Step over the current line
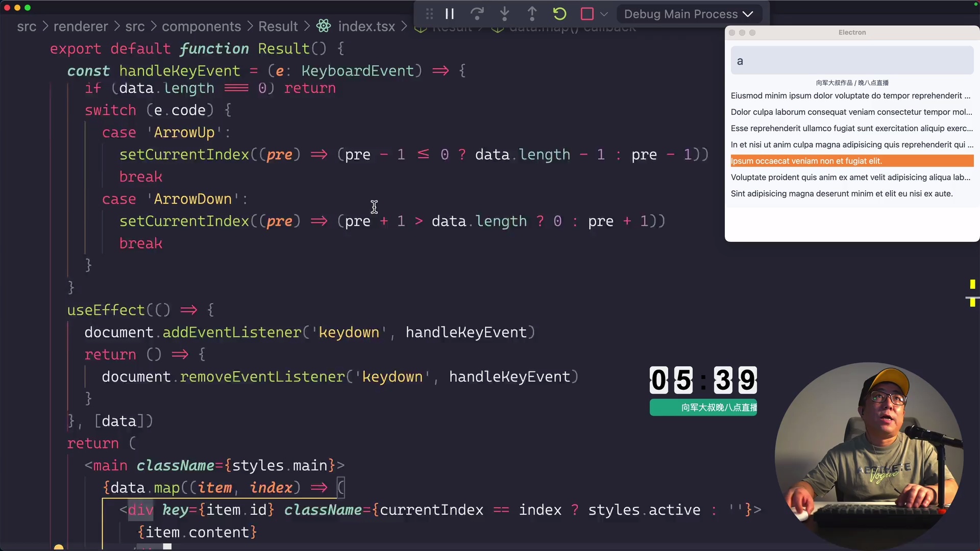Image resolution: width=980 pixels, height=551 pixels. pyautogui.click(x=477, y=14)
